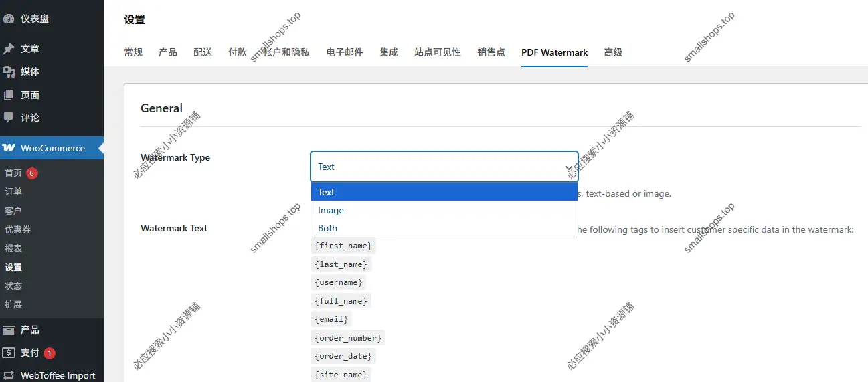Image resolution: width=868 pixels, height=382 pixels.
Task: Open the 设置 submenu link
Action: [13, 267]
